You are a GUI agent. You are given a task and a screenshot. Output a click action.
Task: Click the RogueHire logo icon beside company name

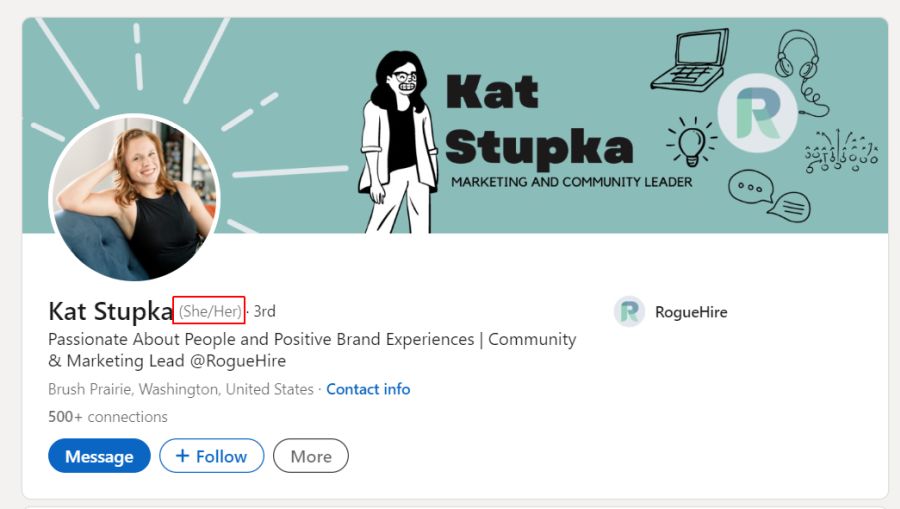point(629,312)
